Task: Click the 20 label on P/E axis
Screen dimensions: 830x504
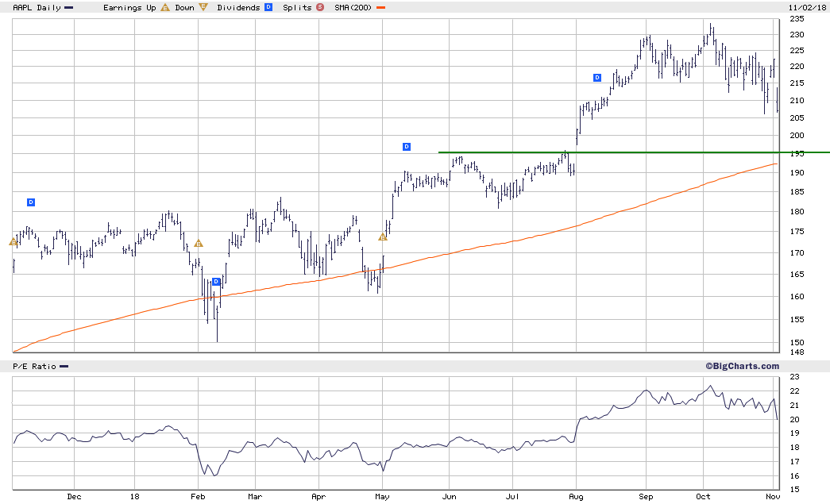Action: (x=794, y=420)
